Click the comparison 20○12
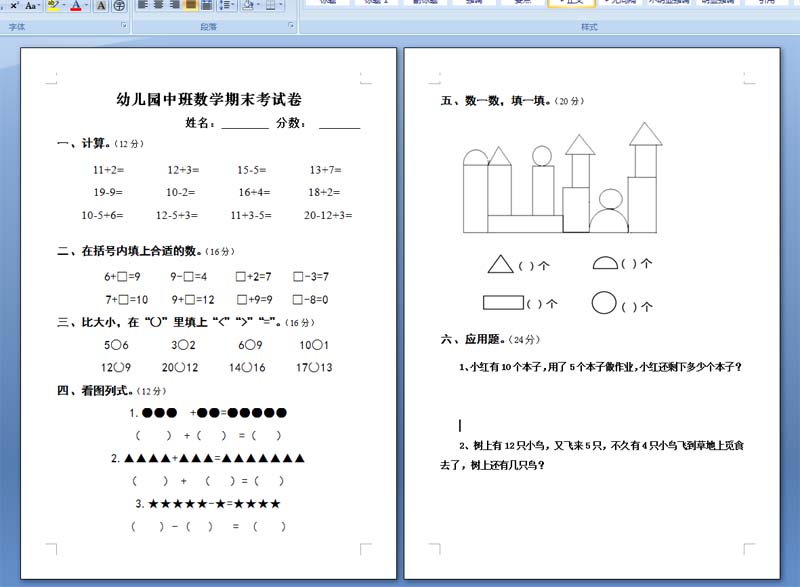This screenshot has width=800, height=587. coord(180,367)
